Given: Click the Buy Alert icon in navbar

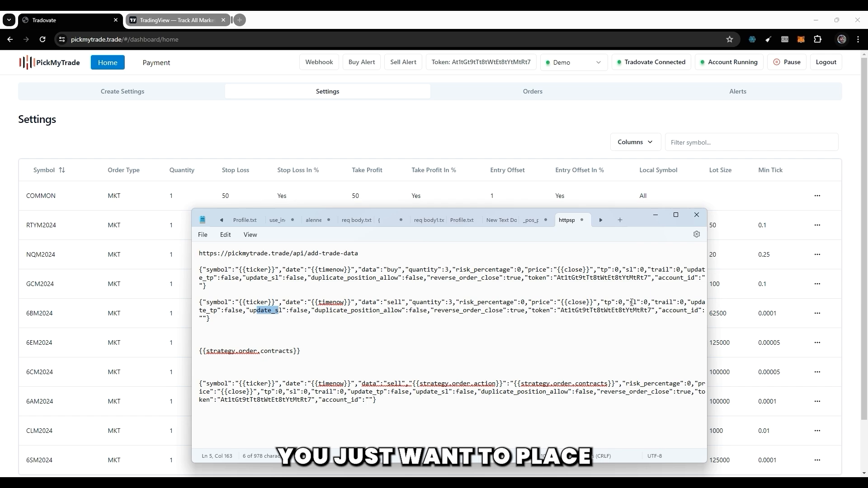Looking at the screenshot, I should 362,62.
